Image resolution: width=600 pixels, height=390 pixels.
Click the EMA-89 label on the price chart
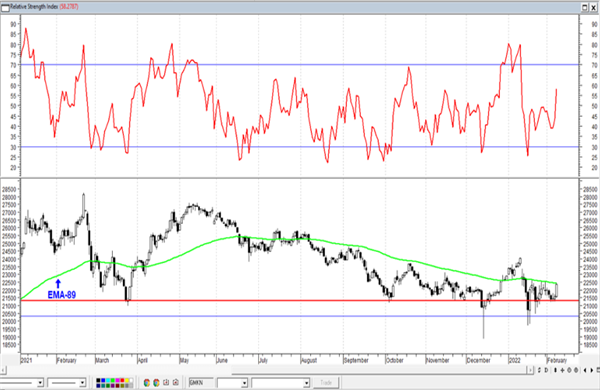[x=62, y=295]
